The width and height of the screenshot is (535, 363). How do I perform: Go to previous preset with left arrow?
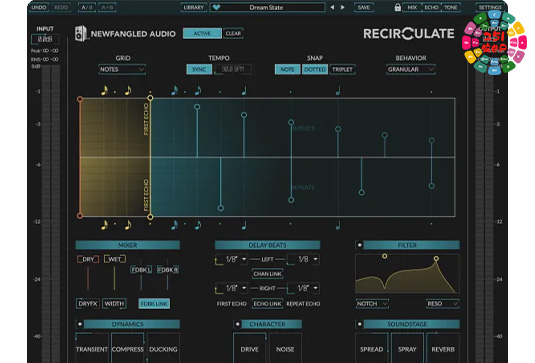coord(332,7)
